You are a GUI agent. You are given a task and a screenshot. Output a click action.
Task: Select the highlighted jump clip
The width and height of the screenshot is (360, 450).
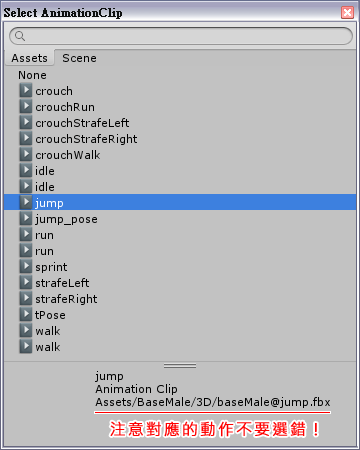(180, 202)
